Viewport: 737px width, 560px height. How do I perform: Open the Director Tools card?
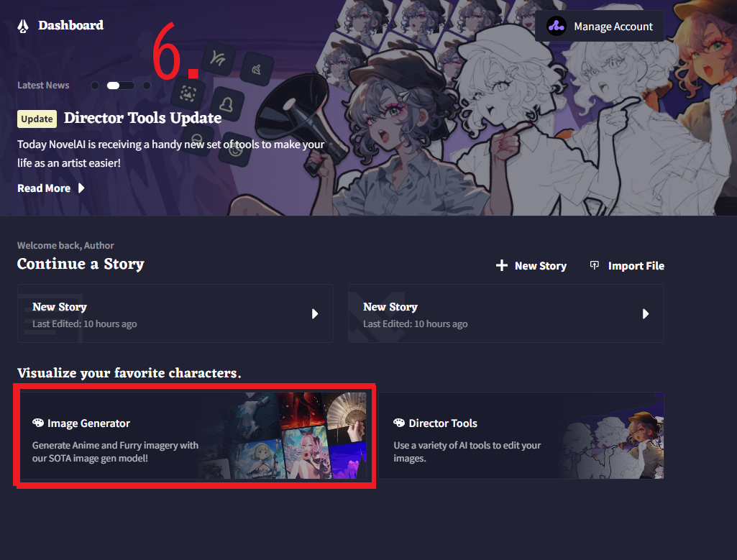pyautogui.click(x=521, y=436)
